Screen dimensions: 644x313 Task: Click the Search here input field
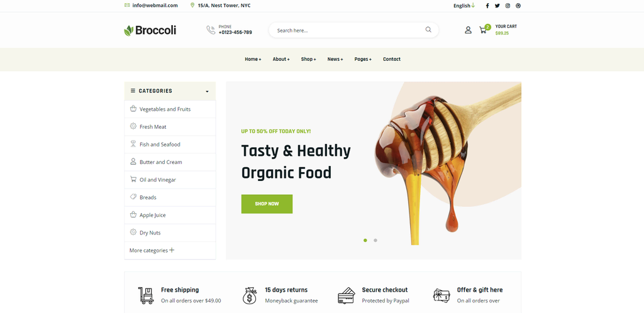pyautogui.click(x=349, y=30)
